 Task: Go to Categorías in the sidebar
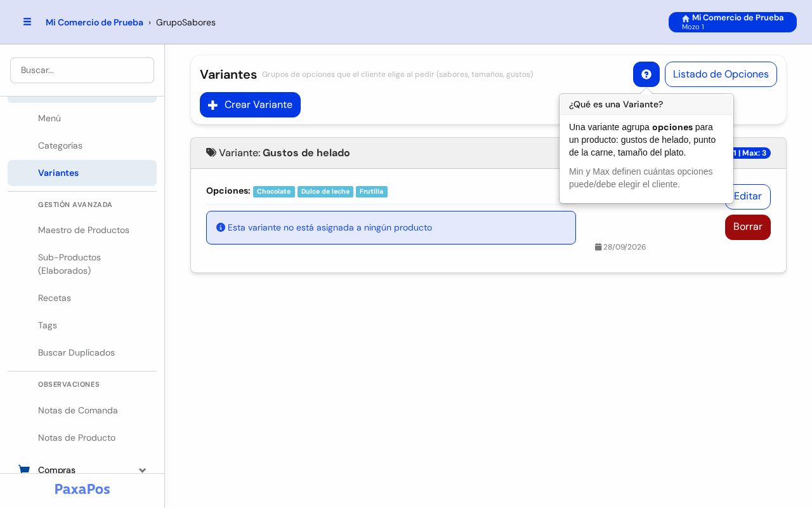click(x=82, y=145)
